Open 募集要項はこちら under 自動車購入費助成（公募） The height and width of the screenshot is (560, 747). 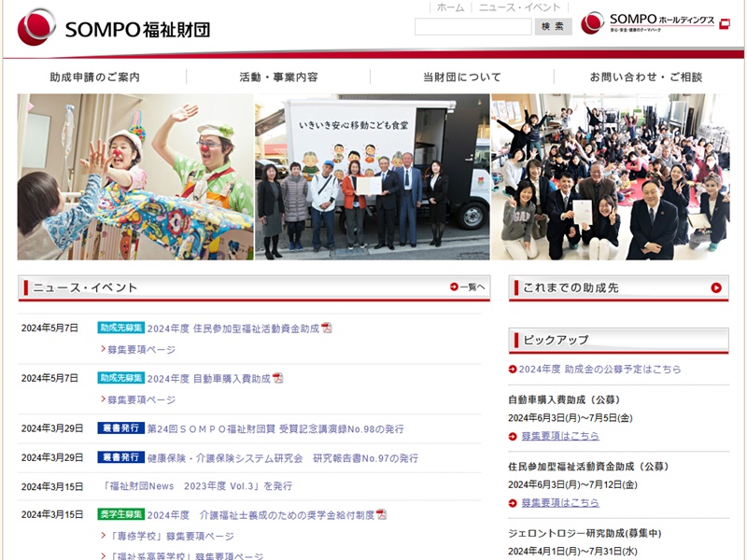560,436
